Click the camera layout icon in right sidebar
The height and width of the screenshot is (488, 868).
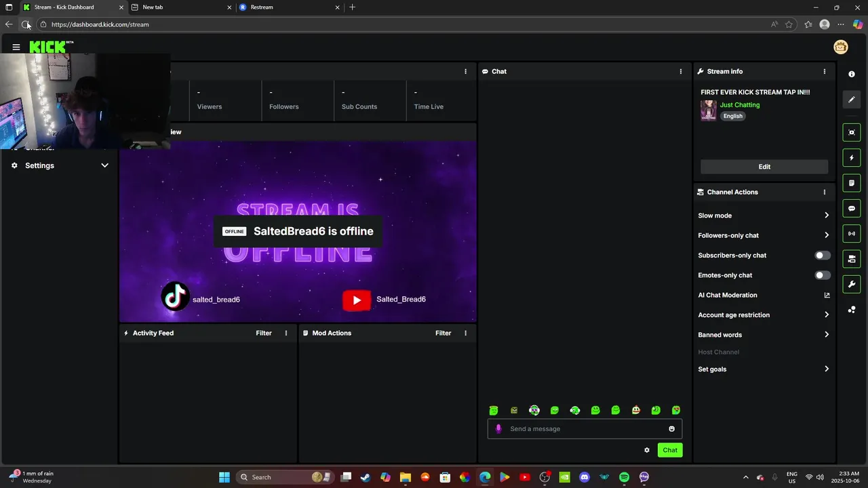(852, 259)
